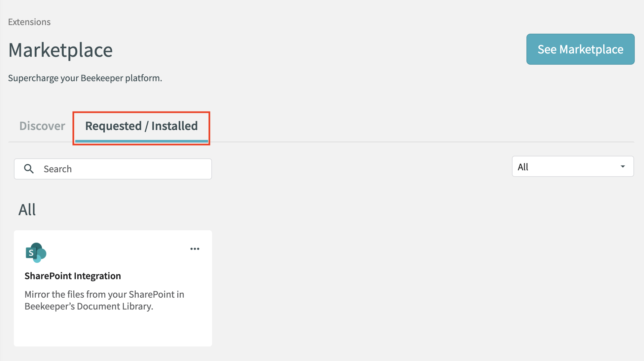644x361 pixels.
Task: Click the Search placeholder text
Action: click(x=58, y=169)
